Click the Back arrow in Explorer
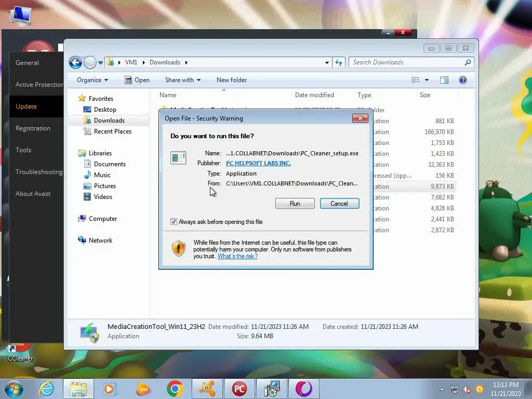 click(x=75, y=62)
